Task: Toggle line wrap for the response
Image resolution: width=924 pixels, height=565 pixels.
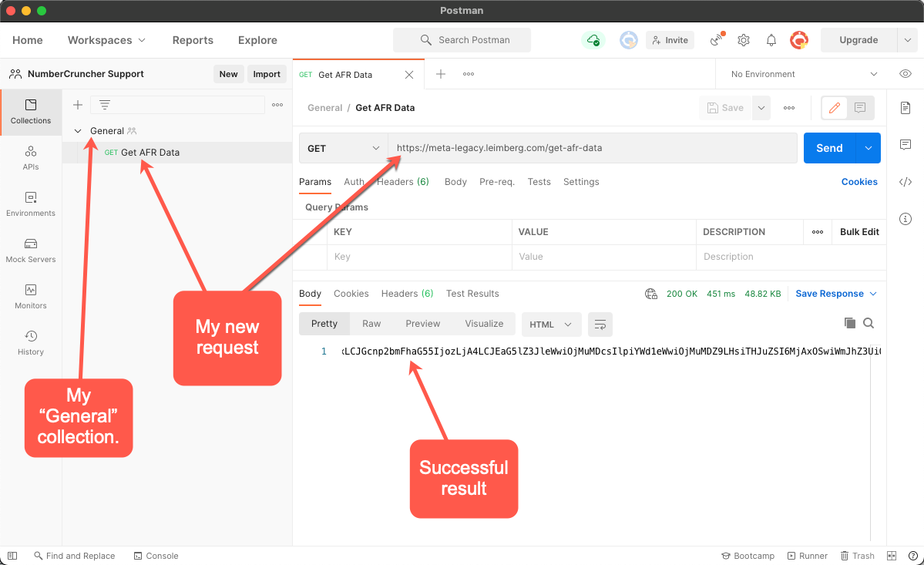Action: (600, 325)
